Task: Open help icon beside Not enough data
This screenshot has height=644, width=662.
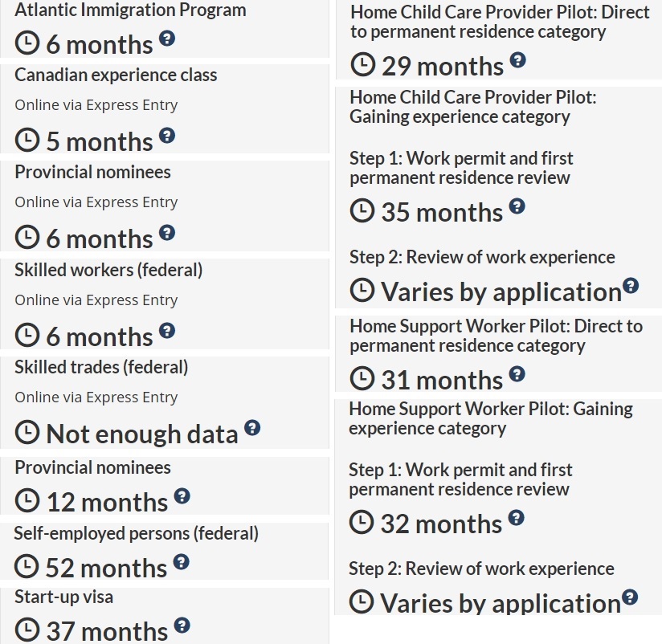Action: click(252, 427)
